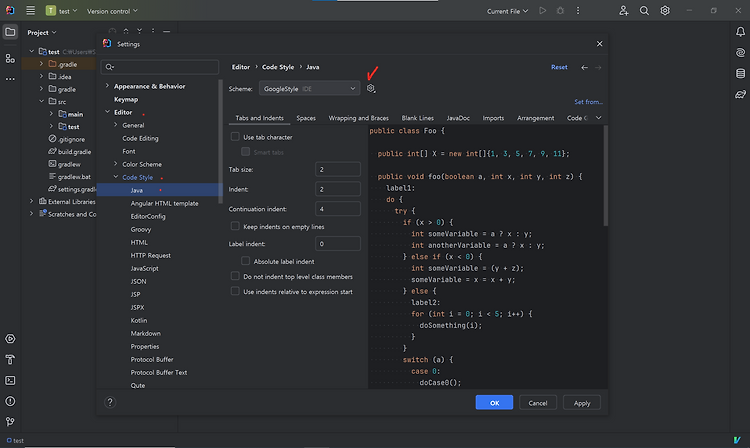Open the Scheme GoogleStyle dropdown
Image resolution: width=750 pixels, height=448 pixels.
(309, 88)
